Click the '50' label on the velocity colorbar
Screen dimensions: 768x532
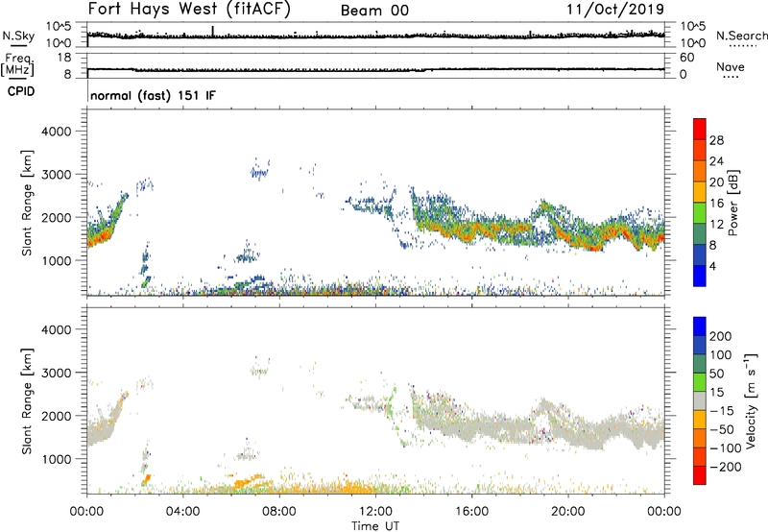[717, 374]
